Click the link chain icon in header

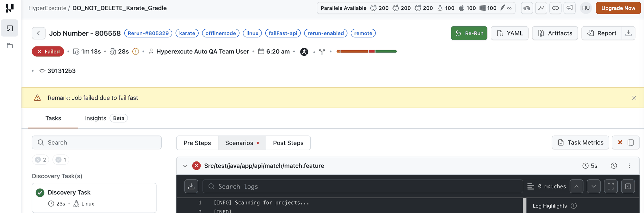point(555,8)
